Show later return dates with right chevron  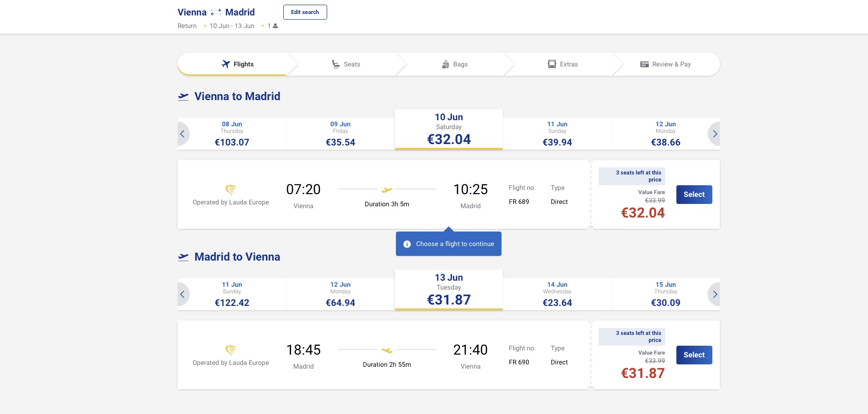(x=715, y=294)
